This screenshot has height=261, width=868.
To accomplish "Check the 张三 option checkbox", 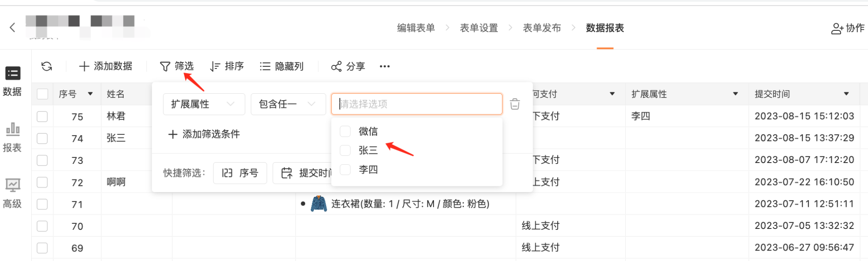I will (x=345, y=150).
